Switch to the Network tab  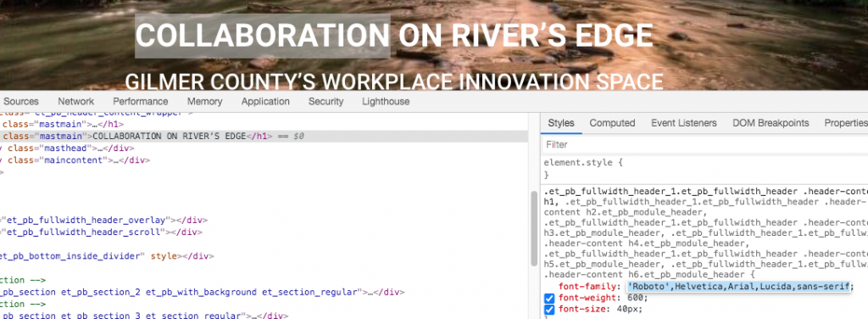75,101
